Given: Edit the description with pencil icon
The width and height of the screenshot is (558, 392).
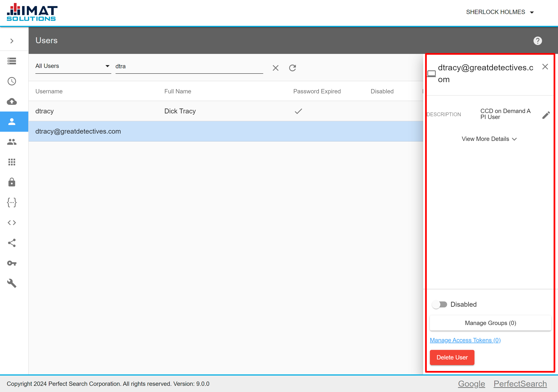Looking at the screenshot, I should click(546, 115).
